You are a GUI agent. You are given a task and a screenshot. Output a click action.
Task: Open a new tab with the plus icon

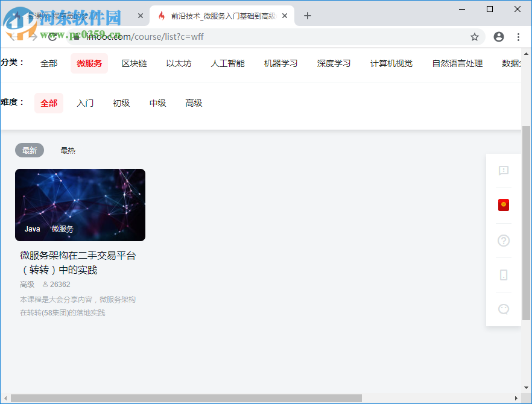tap(308, 16)
